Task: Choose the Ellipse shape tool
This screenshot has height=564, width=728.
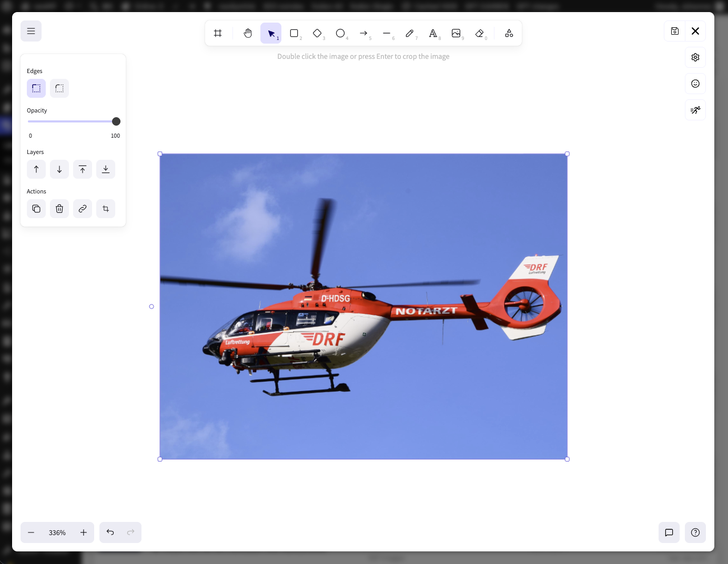Action: 340,33
